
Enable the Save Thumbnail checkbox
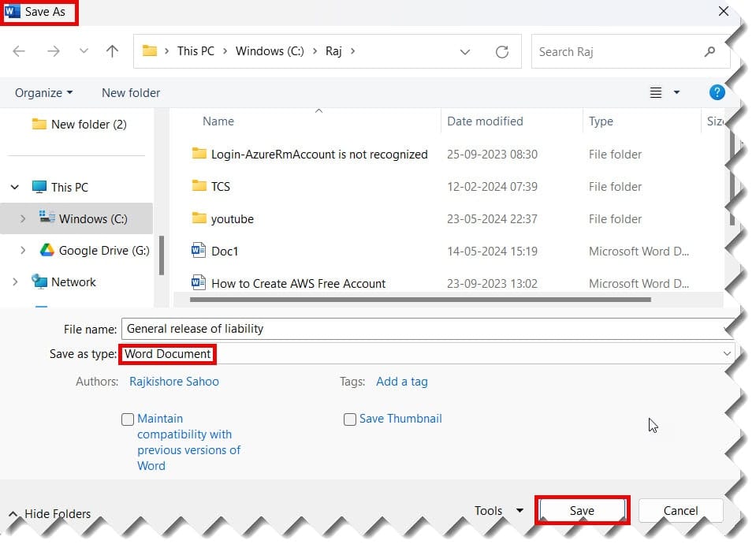coord(349,419)
